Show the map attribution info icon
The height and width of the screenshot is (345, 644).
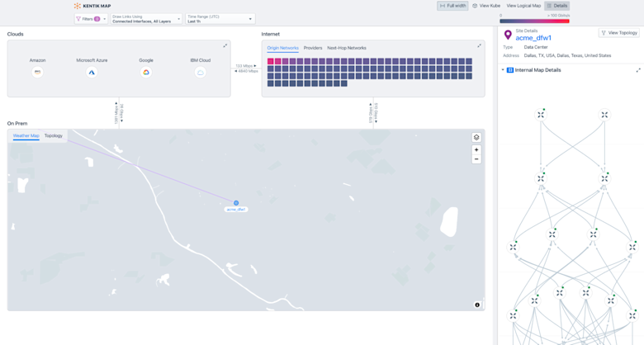pyautogui.click(x=477, y=305)
